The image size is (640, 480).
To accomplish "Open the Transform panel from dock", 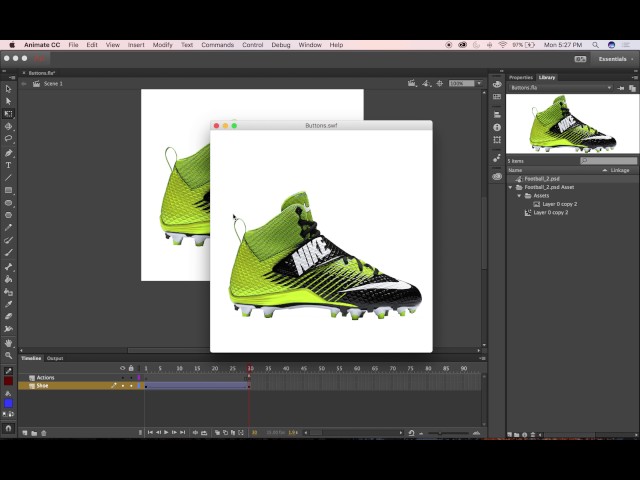I will (497, 140).
